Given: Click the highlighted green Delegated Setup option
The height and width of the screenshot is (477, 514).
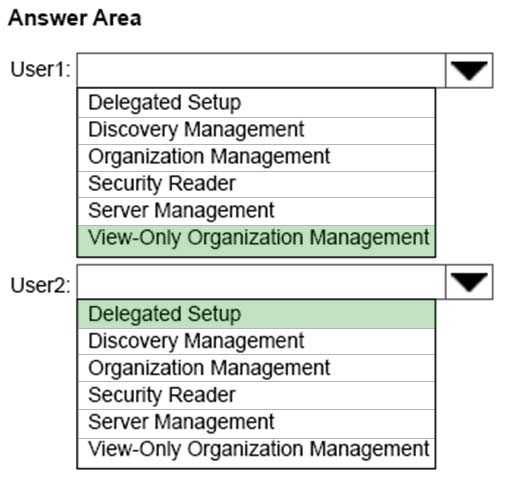Looking at the screenshot, I should tap(256, 314).
